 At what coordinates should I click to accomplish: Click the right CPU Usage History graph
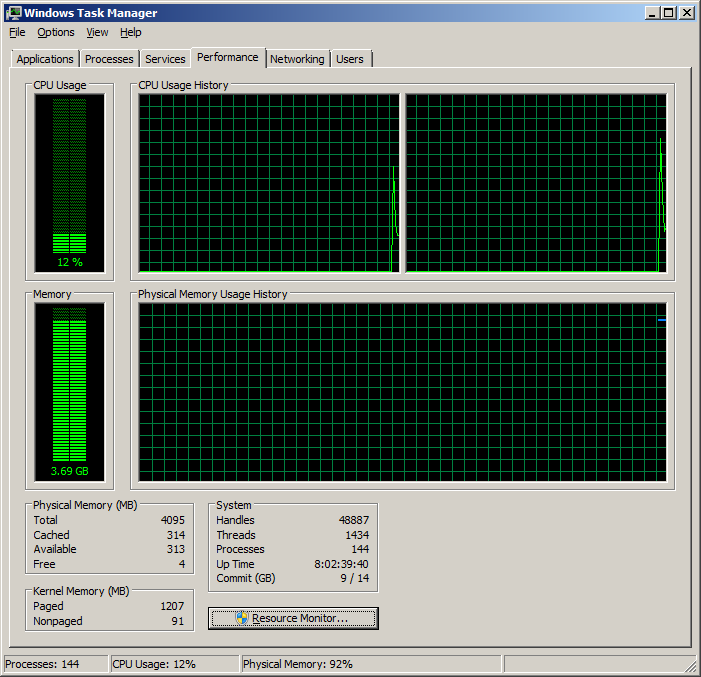[536, 183]
